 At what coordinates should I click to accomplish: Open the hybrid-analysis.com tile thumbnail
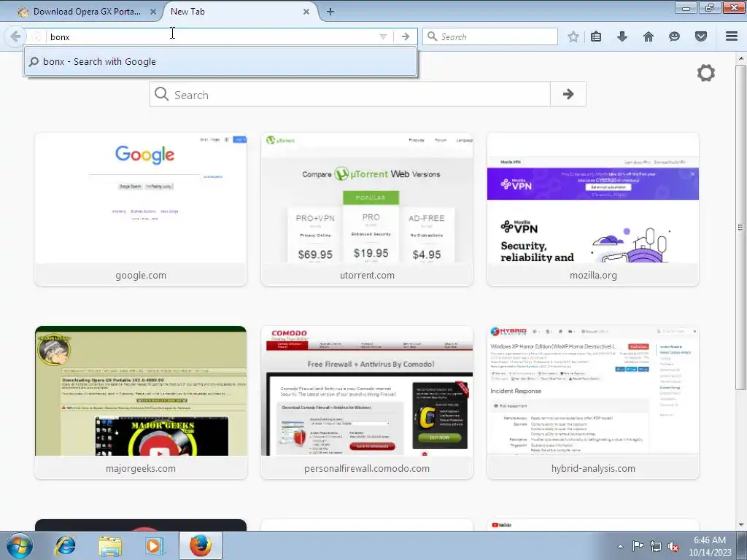(x=593, y=402)
